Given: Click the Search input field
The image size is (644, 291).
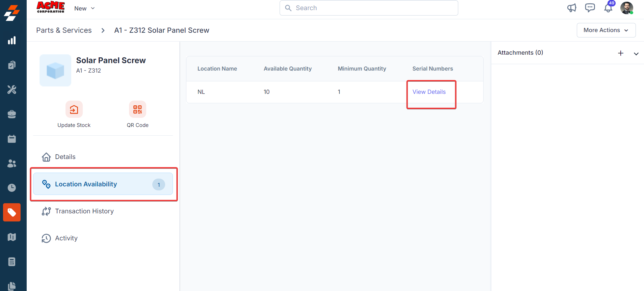Looking at the screenshot, I should (369, 8).
